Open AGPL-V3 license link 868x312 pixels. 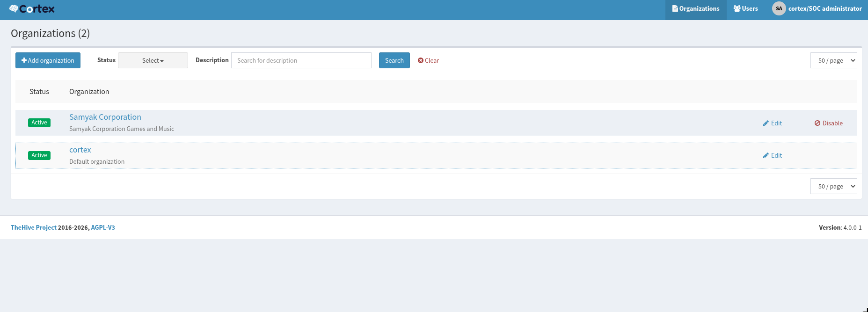coord(103,227)
